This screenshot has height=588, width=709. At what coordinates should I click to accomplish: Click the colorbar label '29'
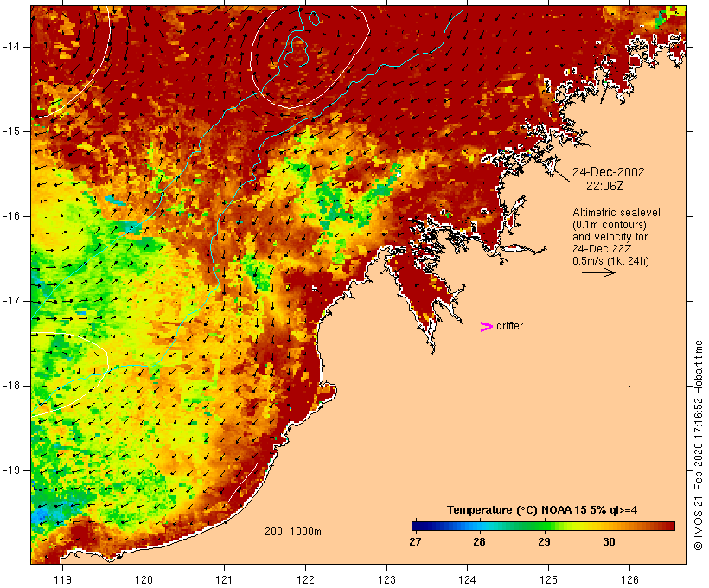(544, 541)
